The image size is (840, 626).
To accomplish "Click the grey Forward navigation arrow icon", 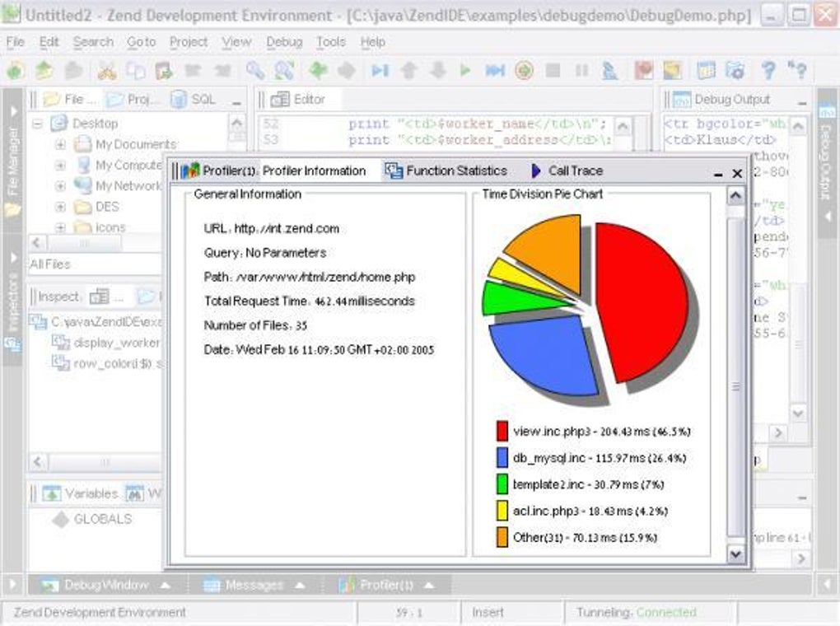I will (347, 70).
